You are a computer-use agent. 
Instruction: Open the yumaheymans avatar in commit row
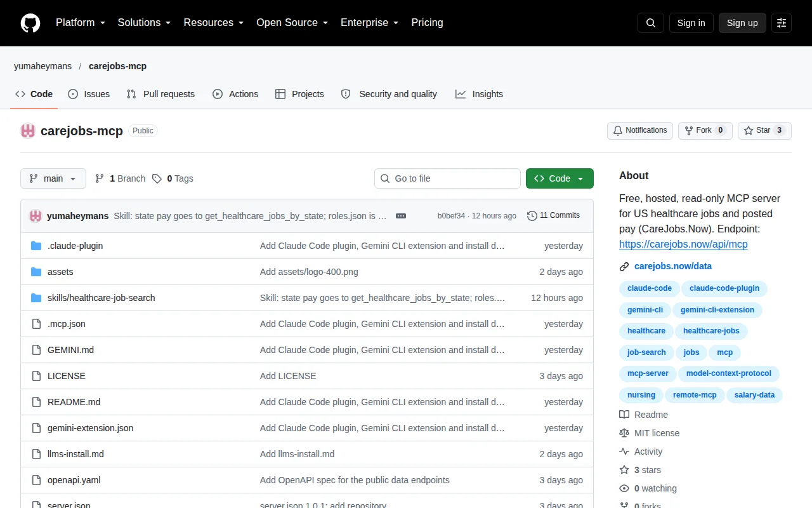36,216
